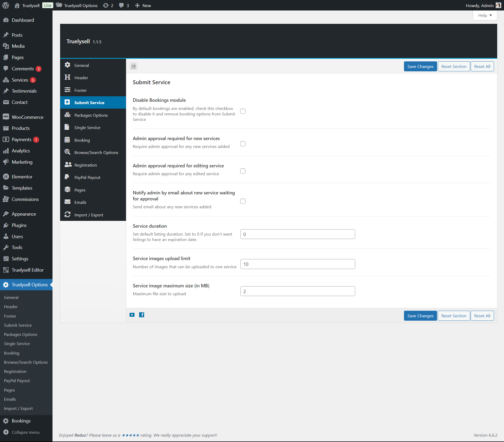
Task: Enable Disable Bookings module checkbox
Action: pyautogui.click(x=243, y=111)
